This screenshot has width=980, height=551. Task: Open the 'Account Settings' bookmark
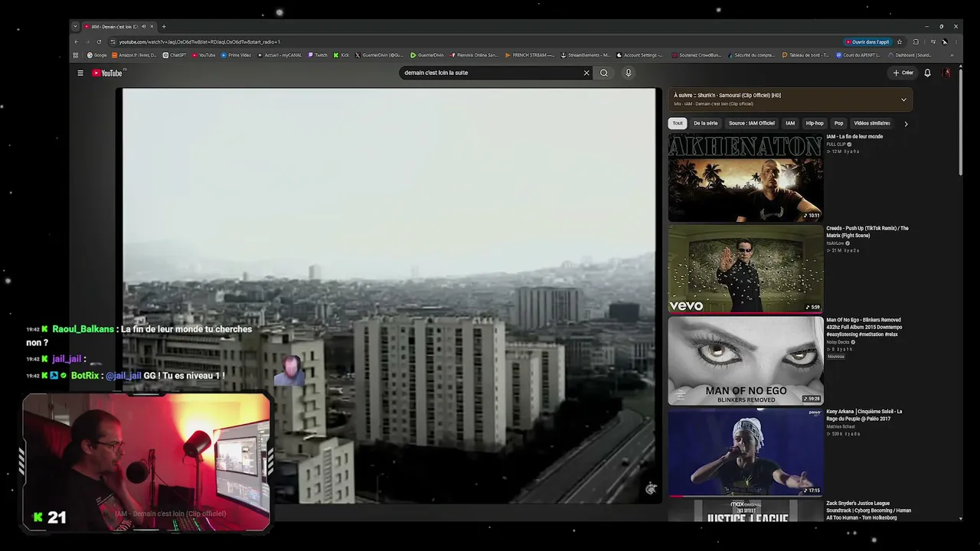point(640,55)
